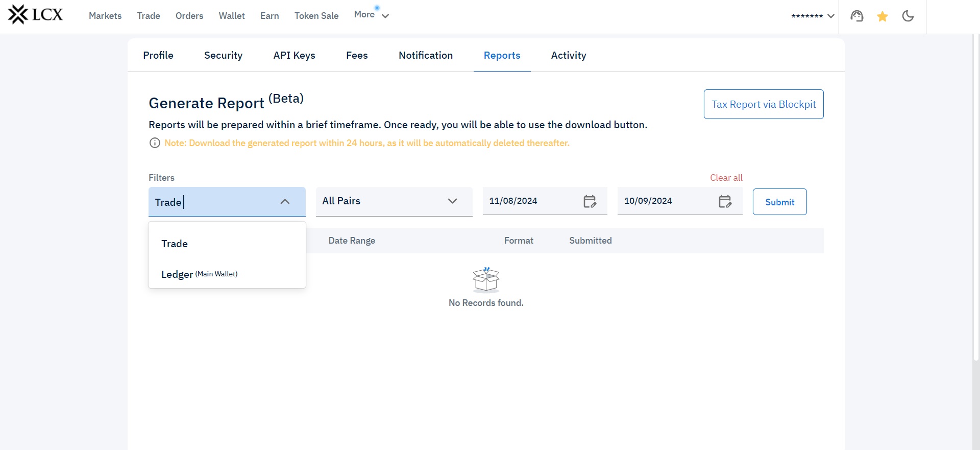Select Ledger (Main Wallet) option

pyautogui.click(x=199, y=274)
